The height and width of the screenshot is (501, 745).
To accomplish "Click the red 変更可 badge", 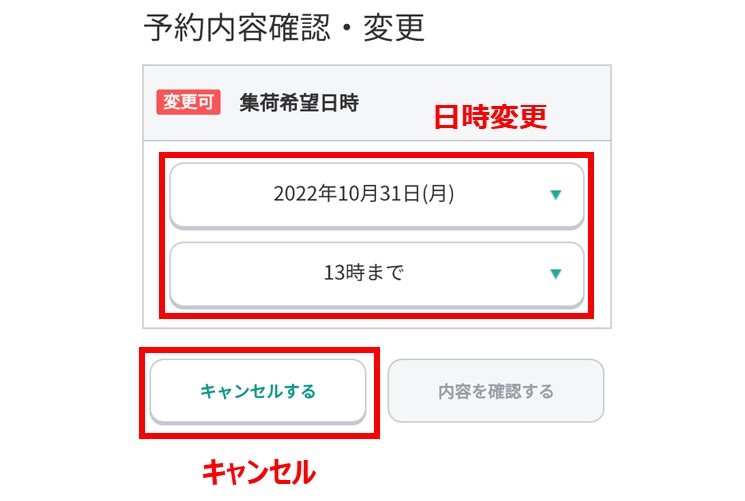I will 188,102.
